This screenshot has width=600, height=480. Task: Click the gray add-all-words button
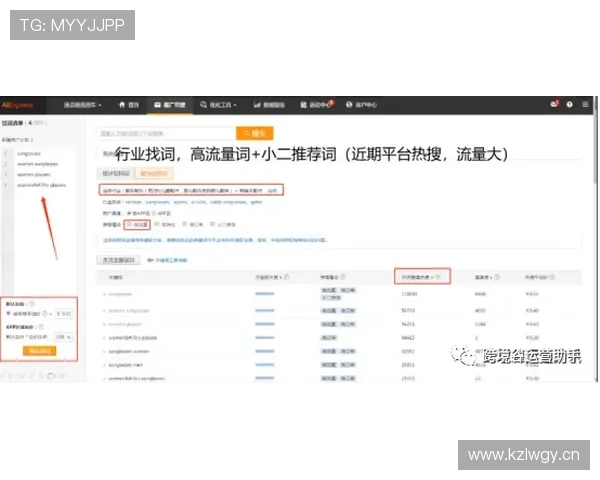tap(118, 260)
